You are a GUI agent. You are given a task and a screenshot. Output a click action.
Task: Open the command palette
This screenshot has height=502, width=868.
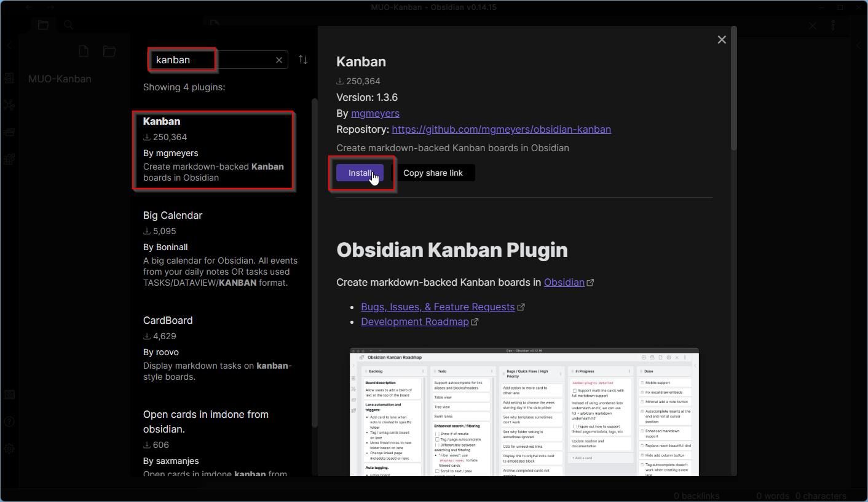(9, 131)
